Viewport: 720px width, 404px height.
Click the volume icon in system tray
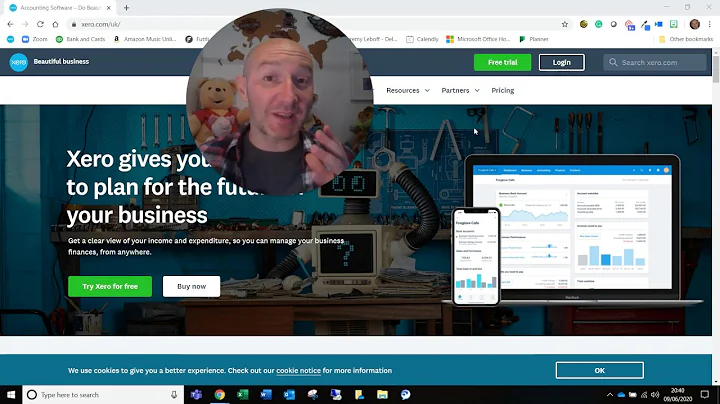coord(655,395)
